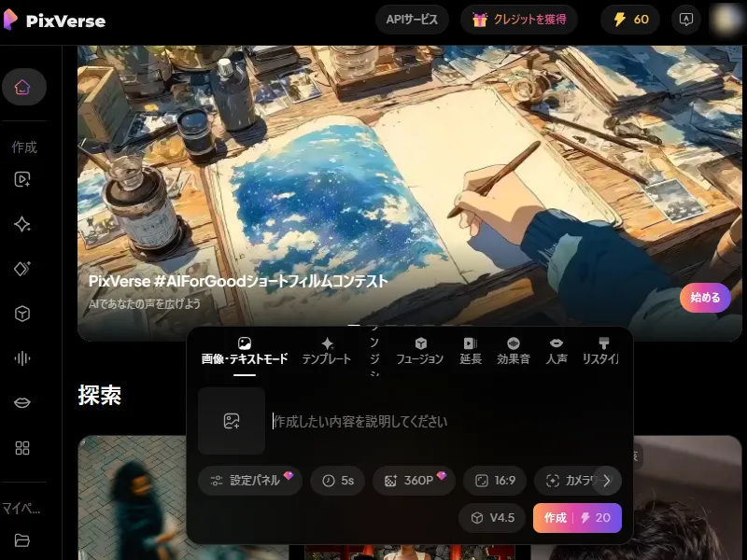Click the right arrow to show more options
The image size is (747, 560).
606,481
